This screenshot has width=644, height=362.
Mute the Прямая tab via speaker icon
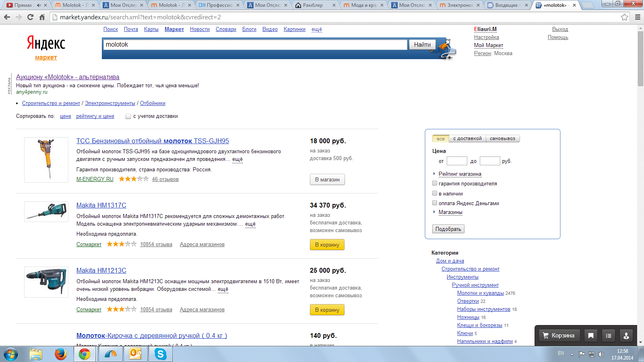tap(39, 5)
